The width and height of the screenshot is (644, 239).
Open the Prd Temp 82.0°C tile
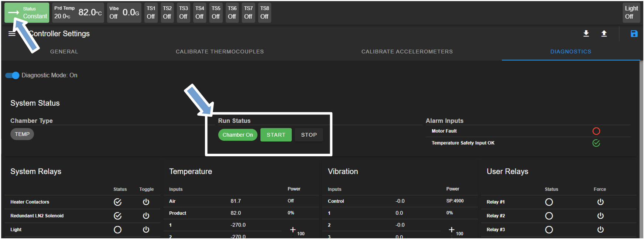(x=78, y=13)
